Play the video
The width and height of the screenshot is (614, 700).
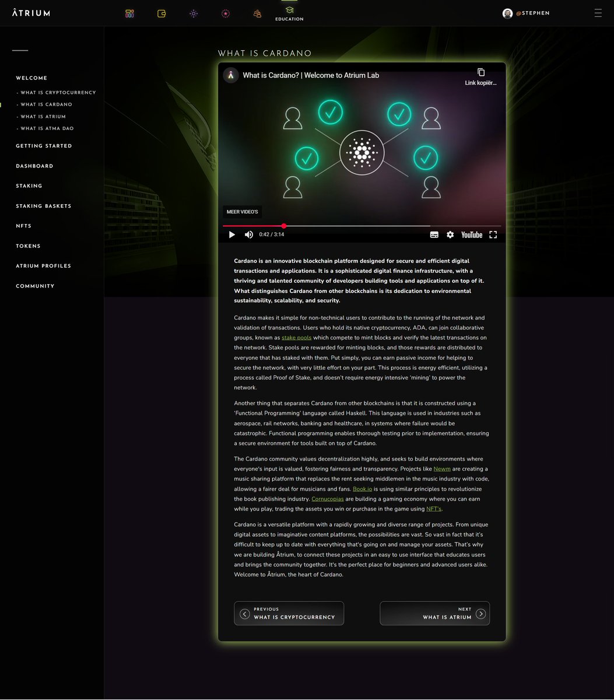click(231, 235)
